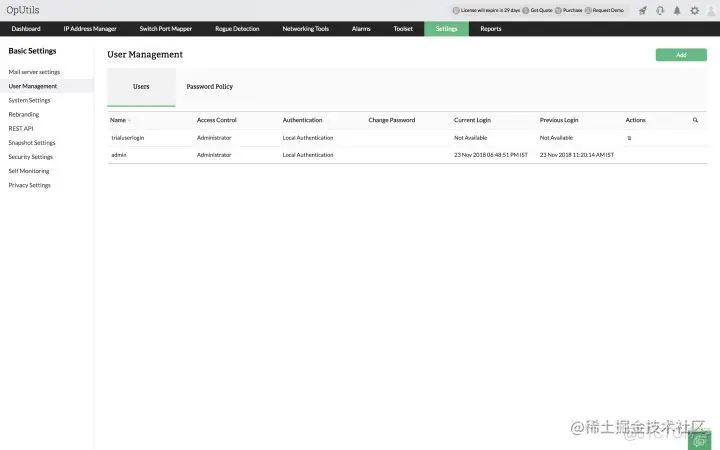Viewport: 720px width, 450px height.
Task: Open the Reports menu
Action: coord(491,28)
